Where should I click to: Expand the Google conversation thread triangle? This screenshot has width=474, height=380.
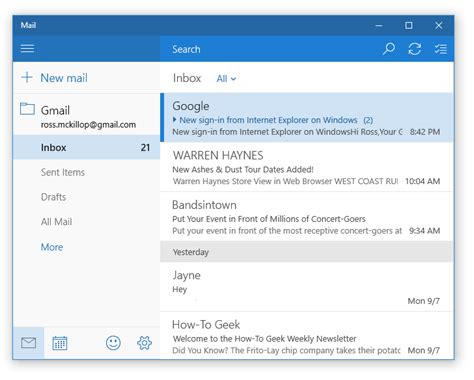tap(175, 119)
